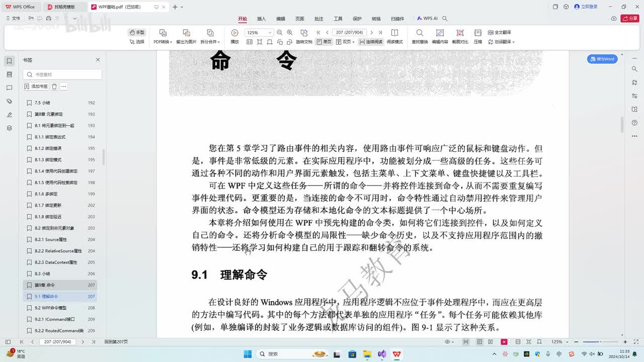Click 编辑内容 edit content
644x362 pixels.
[440, 37]
